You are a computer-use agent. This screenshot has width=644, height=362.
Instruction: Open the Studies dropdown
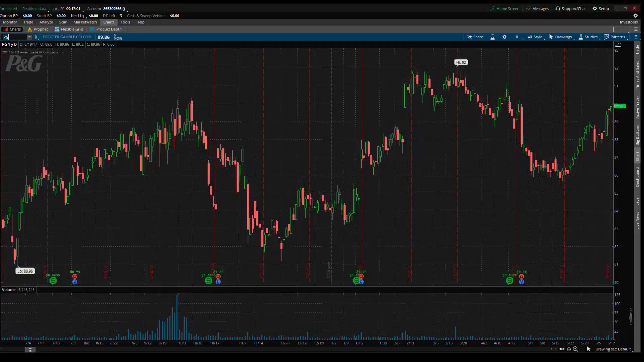click(588, 37)
